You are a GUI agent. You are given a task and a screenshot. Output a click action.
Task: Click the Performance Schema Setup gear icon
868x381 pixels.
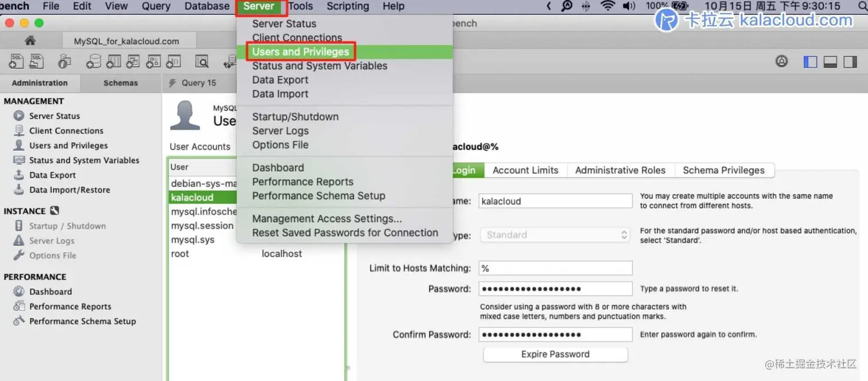(x=19, y=321)
